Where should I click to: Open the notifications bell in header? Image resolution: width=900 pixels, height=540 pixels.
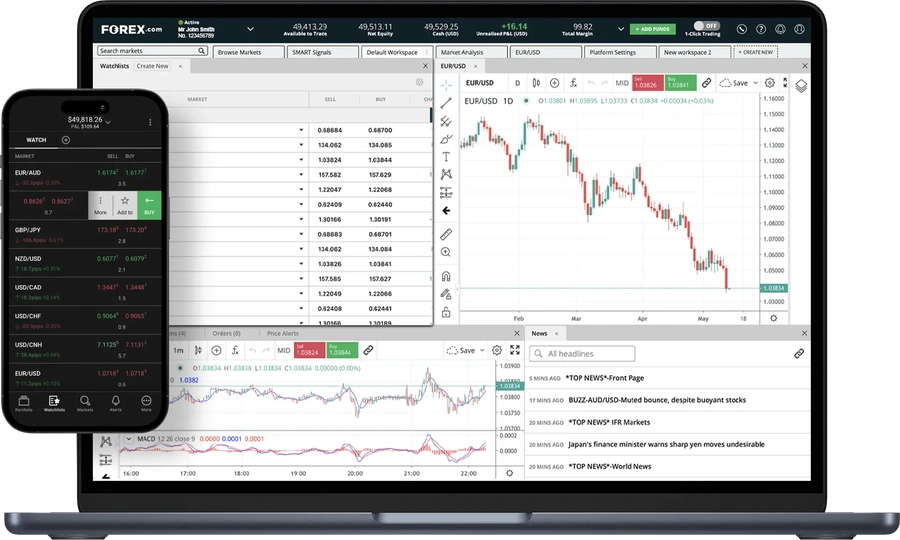[x=780, y=29]
